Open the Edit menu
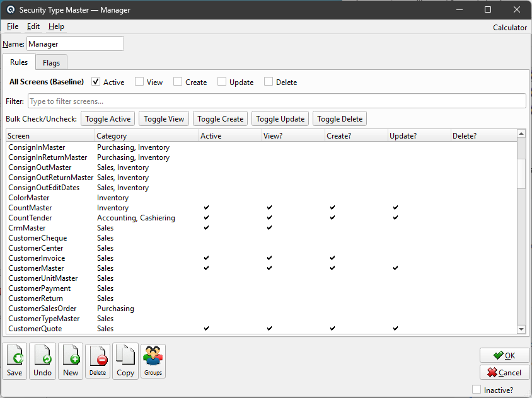This screenshot has height=398, width=532. coord(33,26)
